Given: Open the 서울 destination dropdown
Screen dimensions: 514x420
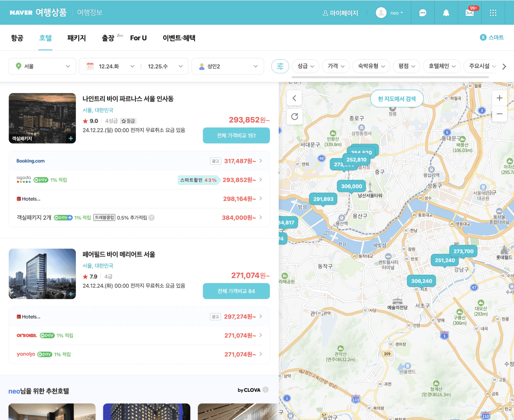Looking at the screenshot, I should (42, 66).
